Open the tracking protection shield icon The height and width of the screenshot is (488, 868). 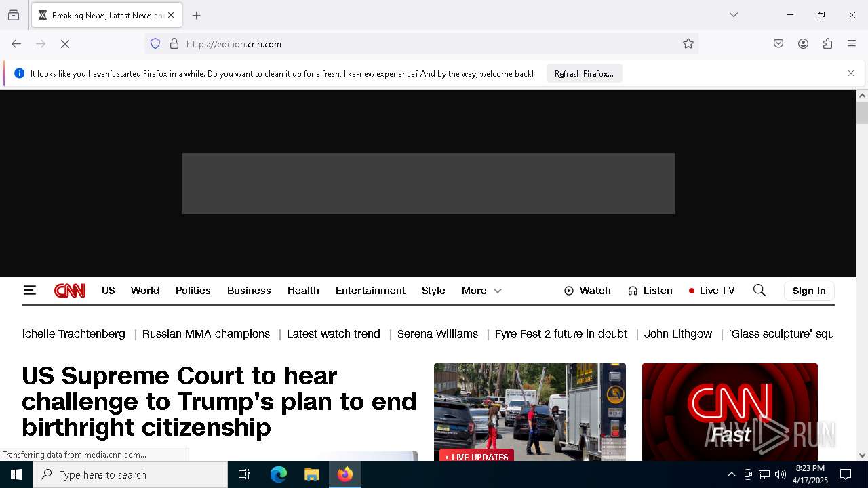[155, 44]
